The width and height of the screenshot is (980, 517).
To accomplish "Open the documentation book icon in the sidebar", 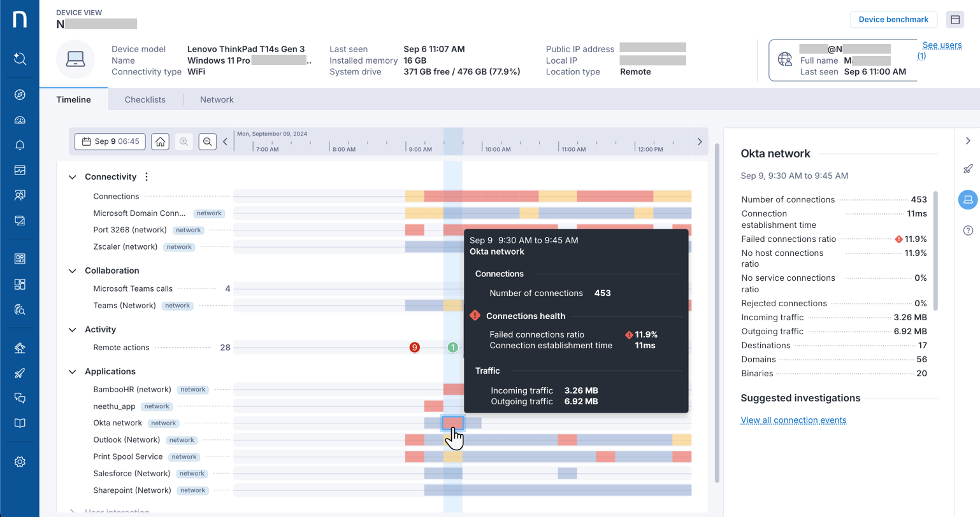I will 20,423.
